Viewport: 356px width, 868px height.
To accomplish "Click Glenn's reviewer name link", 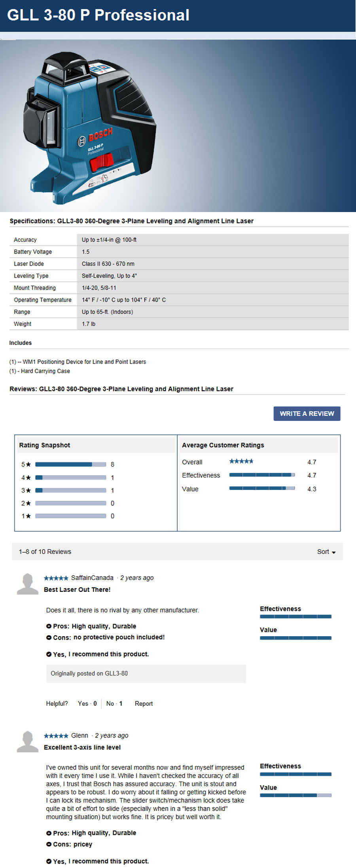I will click(80, 735).
